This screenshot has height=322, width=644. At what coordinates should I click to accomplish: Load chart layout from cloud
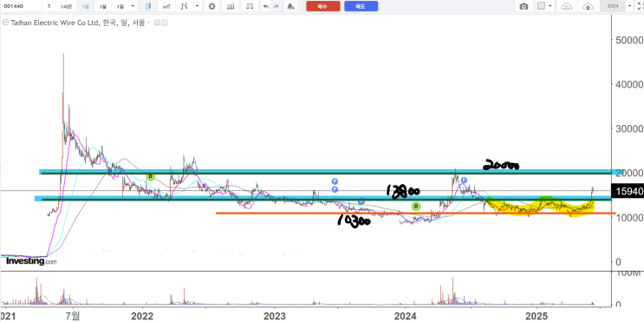tap(566, 6)
